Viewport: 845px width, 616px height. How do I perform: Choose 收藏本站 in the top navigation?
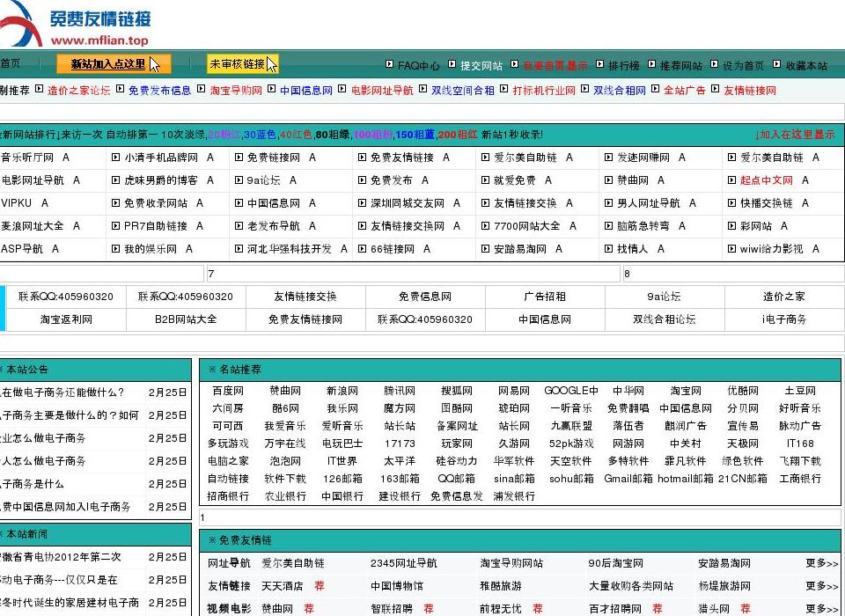(806, 66)
